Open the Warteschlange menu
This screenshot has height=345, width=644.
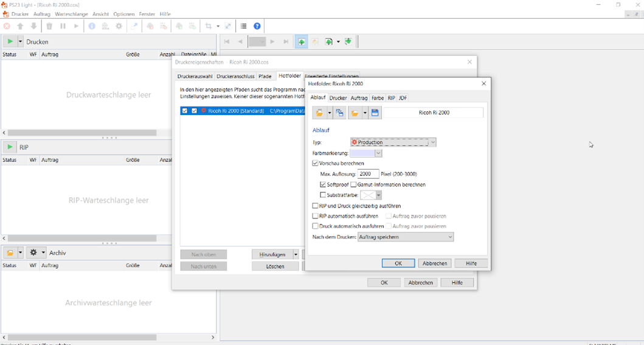(71, 14)
